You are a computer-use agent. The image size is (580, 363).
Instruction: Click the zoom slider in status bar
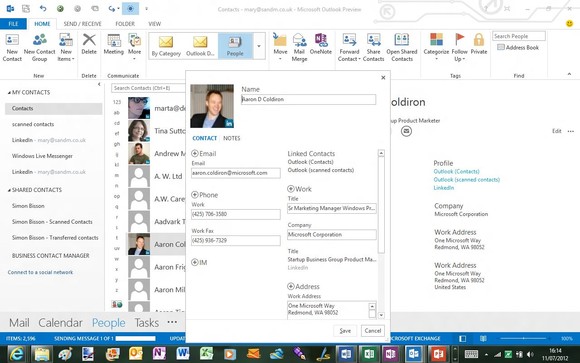click(523, 338)
